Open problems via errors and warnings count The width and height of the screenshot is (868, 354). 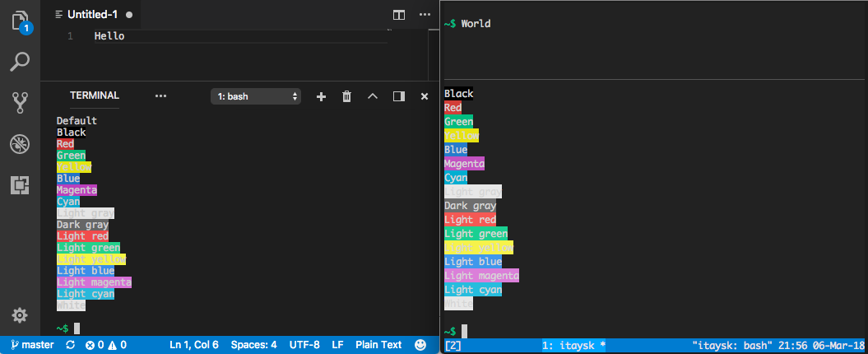(x=106, y=345)
